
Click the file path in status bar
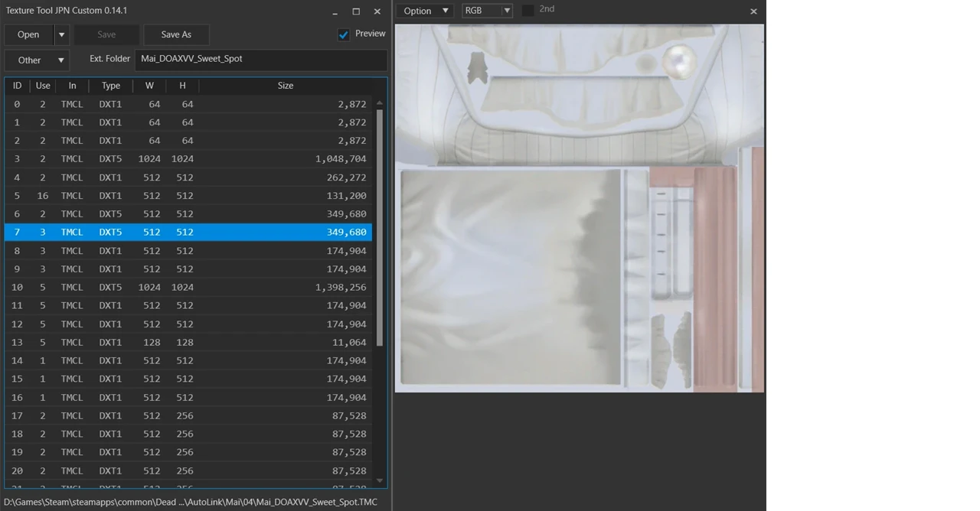coord(191,502)
